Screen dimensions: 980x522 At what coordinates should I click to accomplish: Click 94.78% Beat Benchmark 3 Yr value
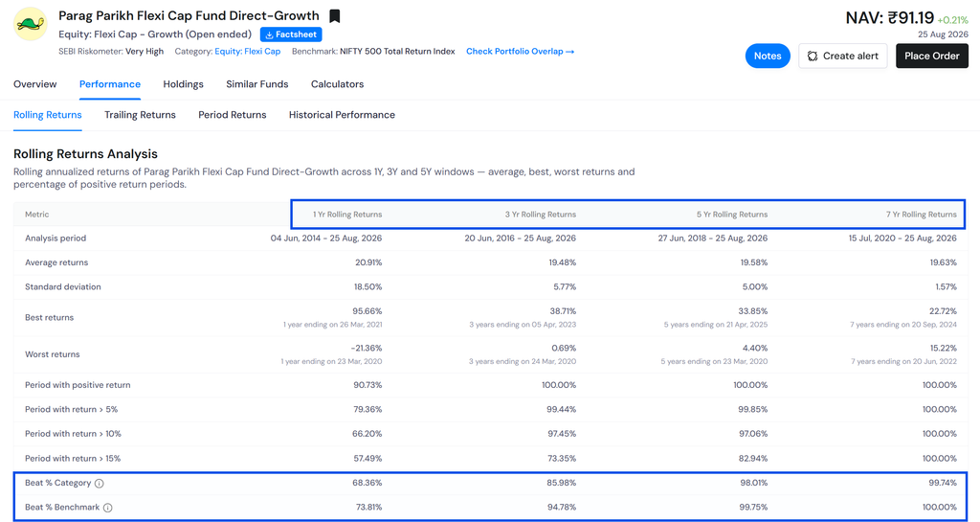562,507
